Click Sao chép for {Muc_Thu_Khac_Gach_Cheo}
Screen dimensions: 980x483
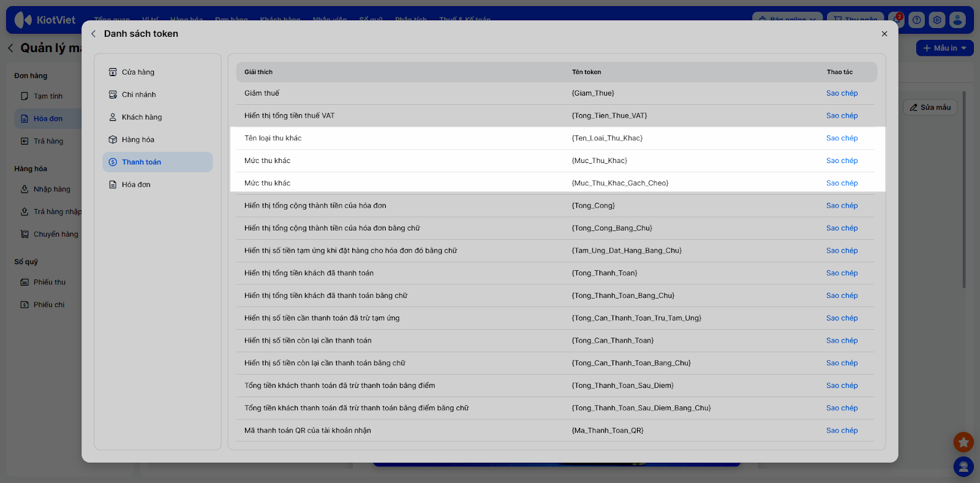coord(842,183)
